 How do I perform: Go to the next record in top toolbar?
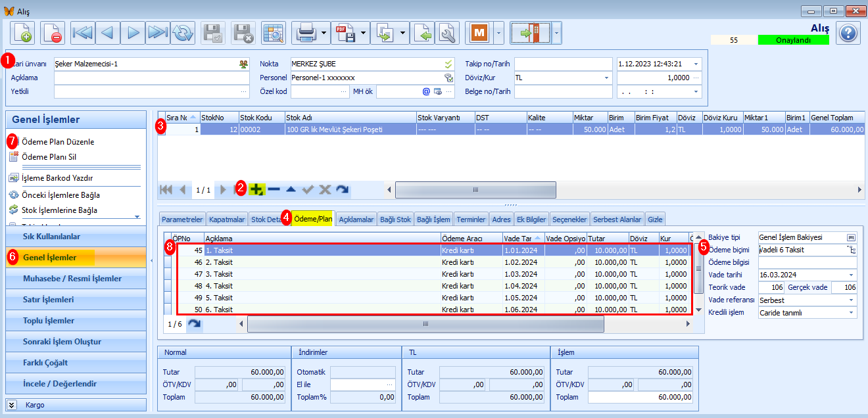click(133, 32)
